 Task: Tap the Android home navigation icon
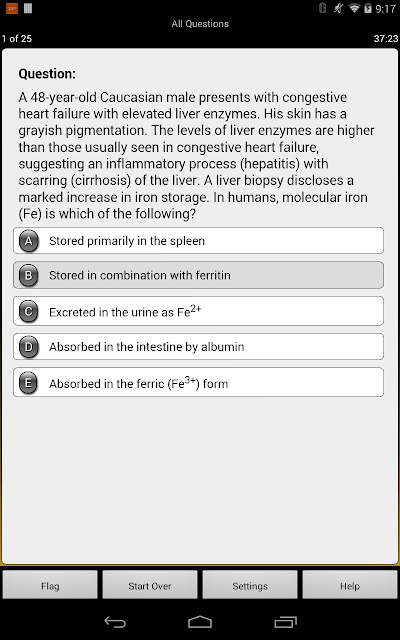click(x=200, y=622)
